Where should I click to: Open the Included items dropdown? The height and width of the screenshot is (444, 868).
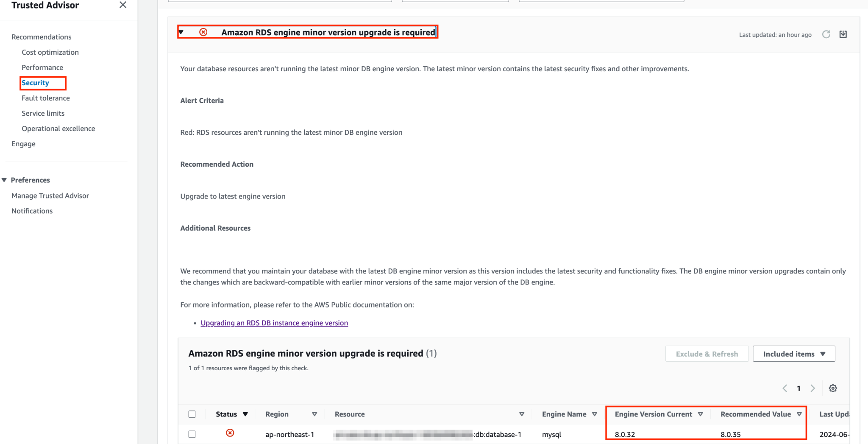(793, 354)
